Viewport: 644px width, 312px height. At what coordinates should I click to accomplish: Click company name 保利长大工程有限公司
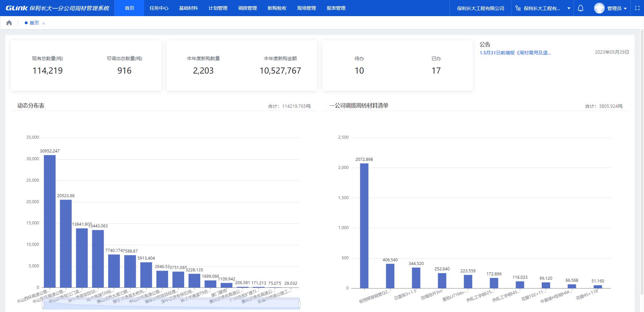click(x=481, y=8)
